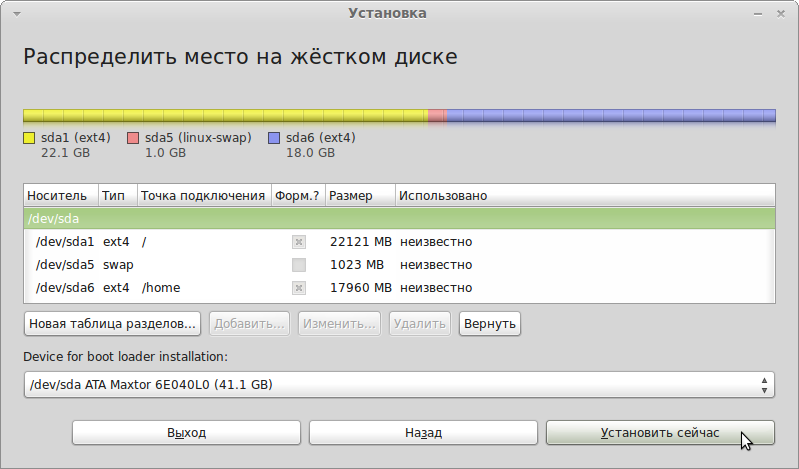
Task: Click the red swap segment in partition bar
Action: coord(437,116)
